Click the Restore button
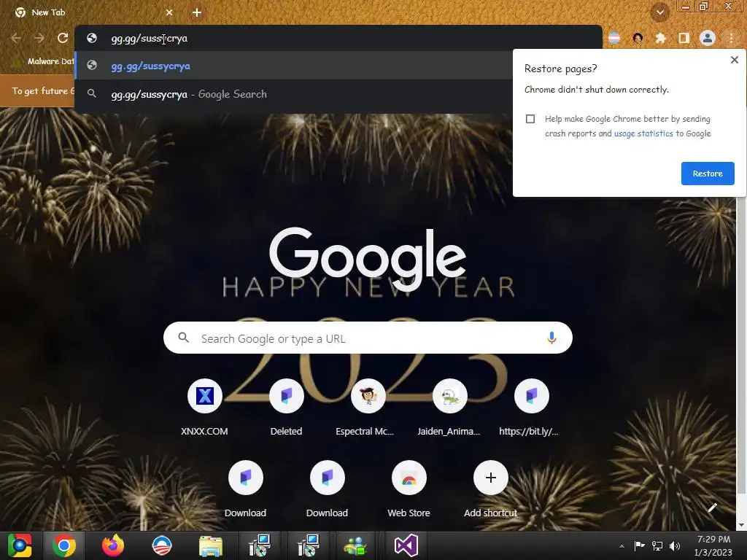This screenshot has height=560, width=747. [x=708, y=174]
